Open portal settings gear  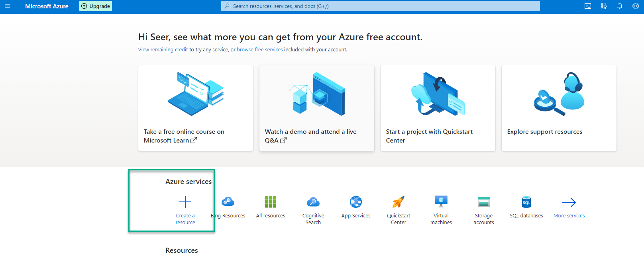click(x=636, y=6)
